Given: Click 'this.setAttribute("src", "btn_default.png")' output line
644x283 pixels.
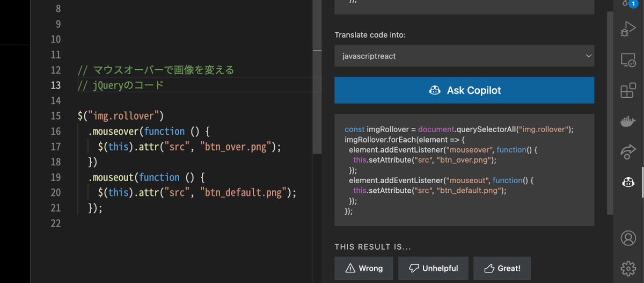Looking at the screenshot, I should pos(430,191).
